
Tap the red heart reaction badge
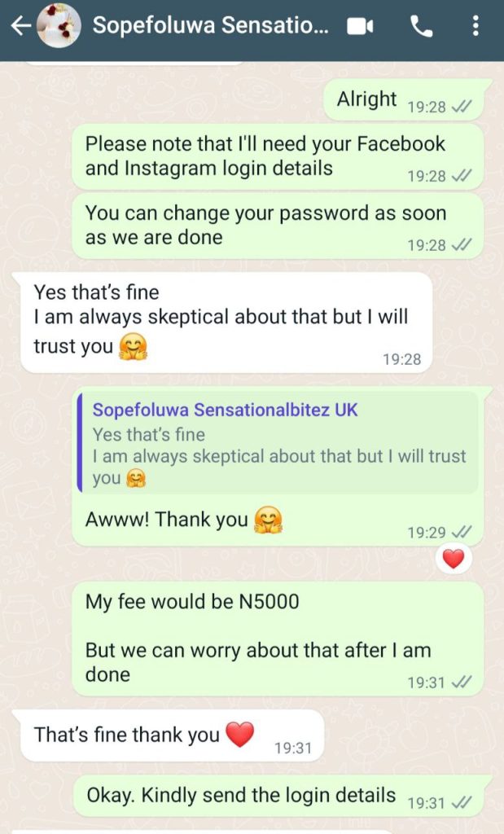coord(454,559)
